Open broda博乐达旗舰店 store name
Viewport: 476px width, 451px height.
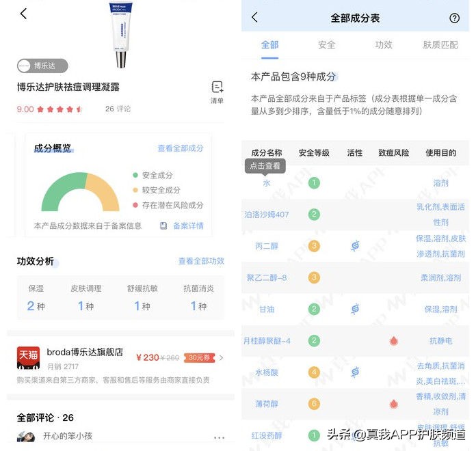(x=85, y=352)
